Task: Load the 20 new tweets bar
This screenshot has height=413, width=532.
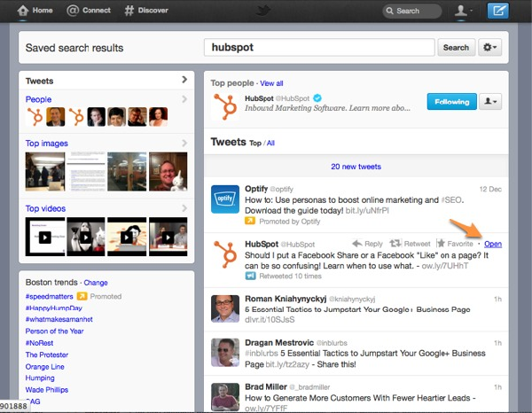Action: click(x=356, y=167)
